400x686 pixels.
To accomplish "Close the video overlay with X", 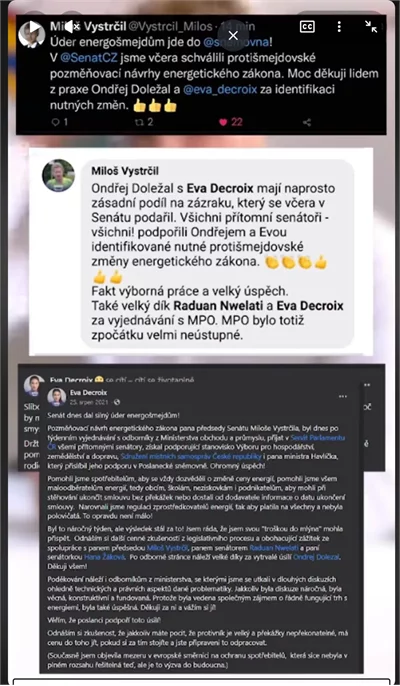I will coord(233,35).
